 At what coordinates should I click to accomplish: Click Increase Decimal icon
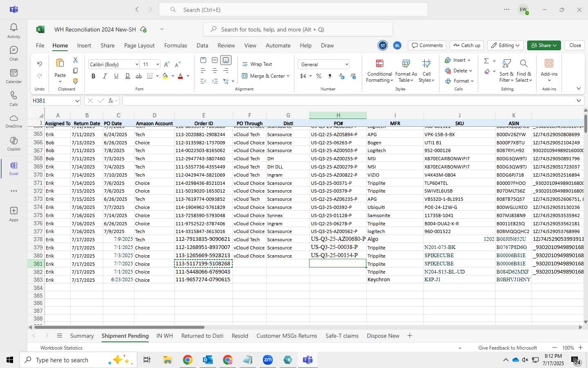tap(342, 76)
